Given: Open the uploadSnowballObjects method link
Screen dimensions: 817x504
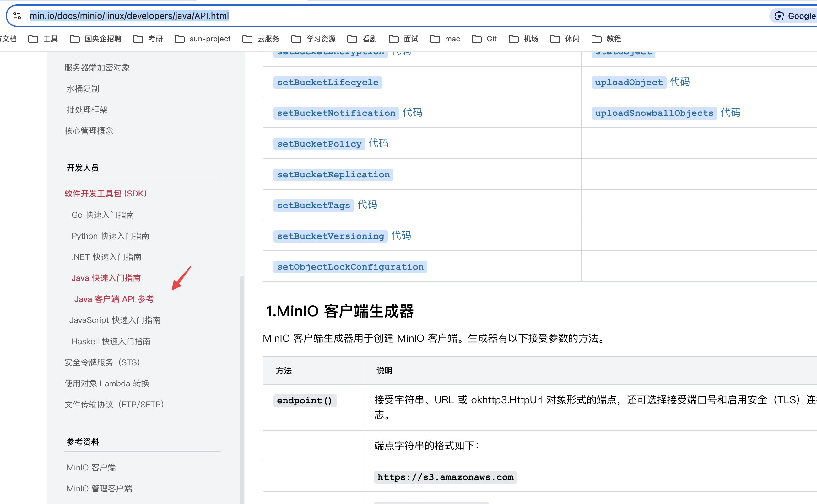Looking at the screenshot, I should click(654, 113).
